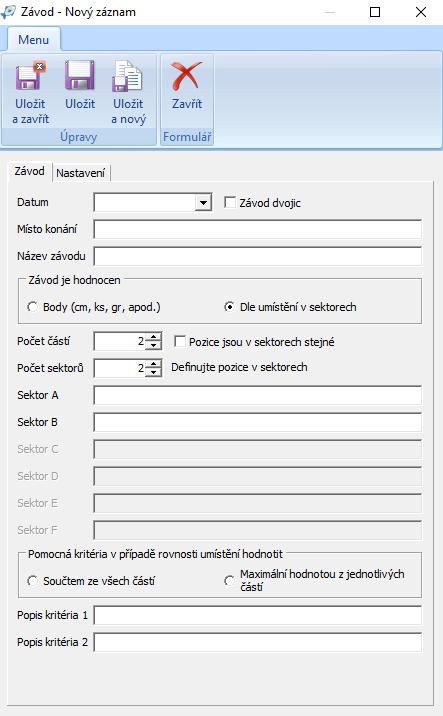This screenshot has width=443, height=716.
Task: Click the app icon in title bar
Action: 9,11
